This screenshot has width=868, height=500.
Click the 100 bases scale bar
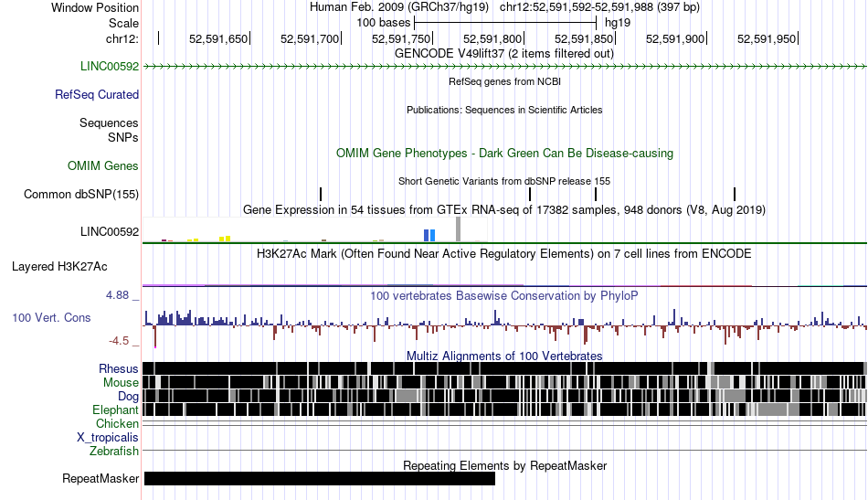(505, 23)
